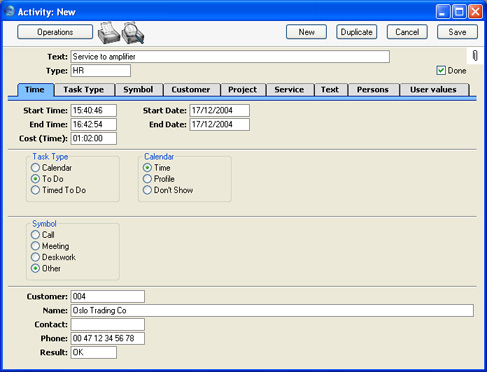This screenshot has width=487, height=372.
Task: Select Don't Show calendar radio
Action: coord(147,190)
